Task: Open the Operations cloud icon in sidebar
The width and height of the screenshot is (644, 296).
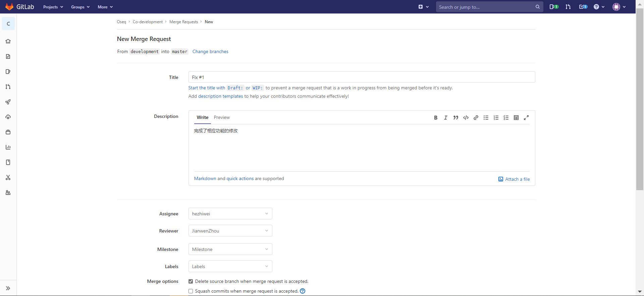Action: pos(8,117)
